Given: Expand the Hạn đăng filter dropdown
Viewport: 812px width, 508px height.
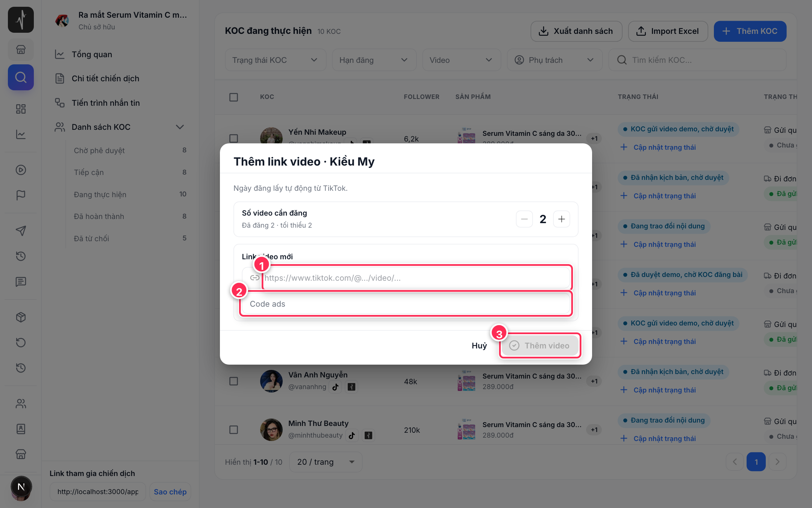Looking at the screenshot, I should [374, 60].
